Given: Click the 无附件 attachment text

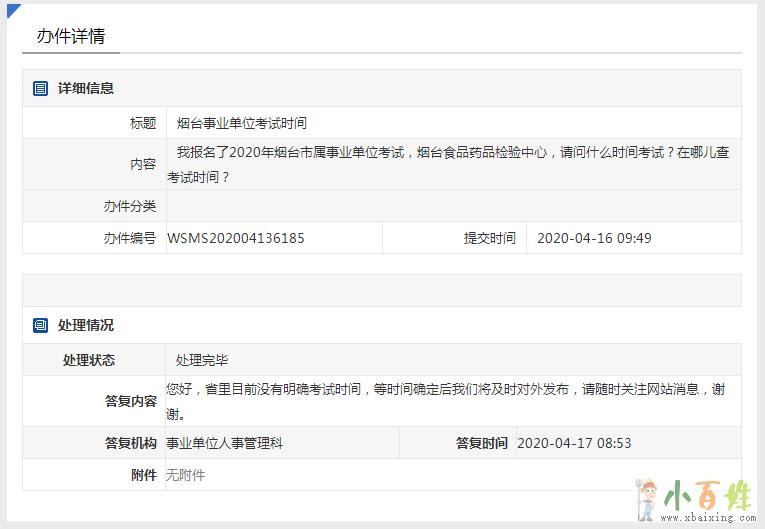Looking at the screenshot, I should [186, 475].
